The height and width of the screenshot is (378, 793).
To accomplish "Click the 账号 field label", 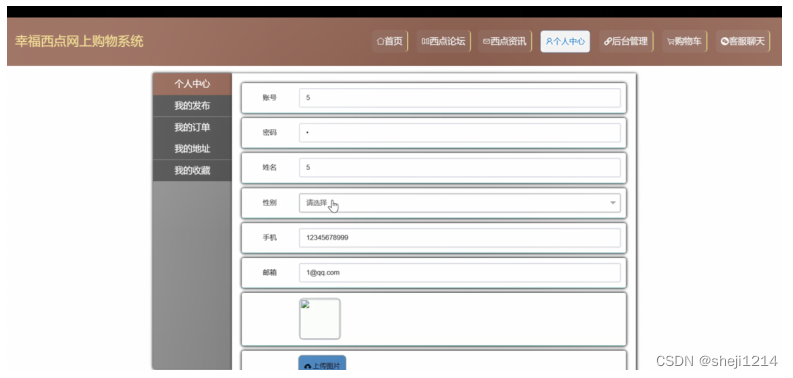I will point(270,98).
